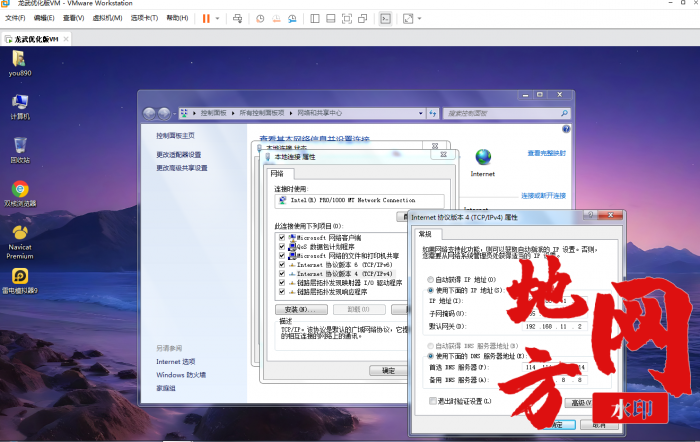Open the 更改适配器设置 link
The width and height of the screenshot is (700, 442).
pyautogui.click(x=178, y=154)
